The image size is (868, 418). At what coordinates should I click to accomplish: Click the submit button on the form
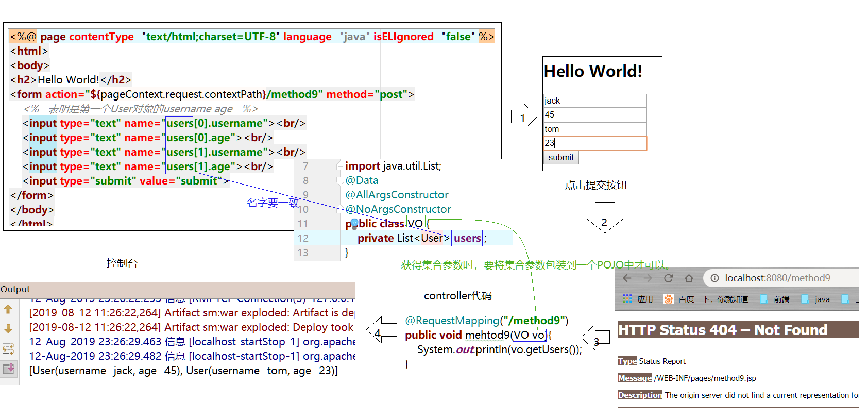click(561, 158)
